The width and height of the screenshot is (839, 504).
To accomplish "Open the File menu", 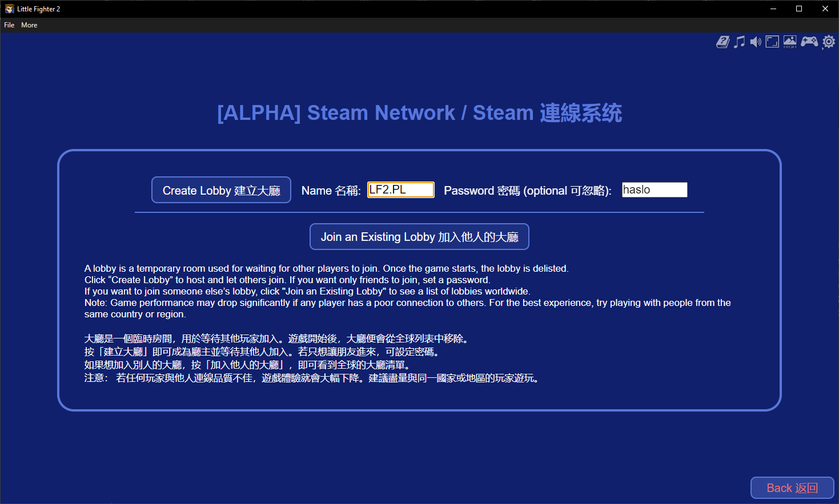I will click(x=9, y=25).
